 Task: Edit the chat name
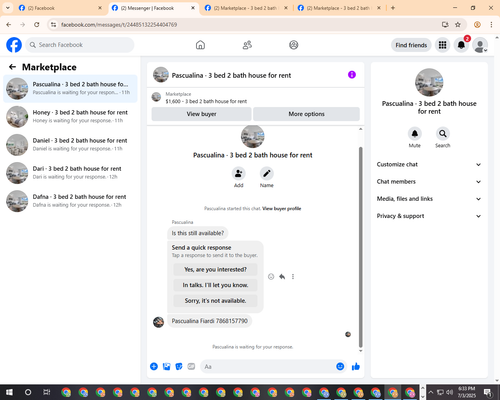coord(267,174)
